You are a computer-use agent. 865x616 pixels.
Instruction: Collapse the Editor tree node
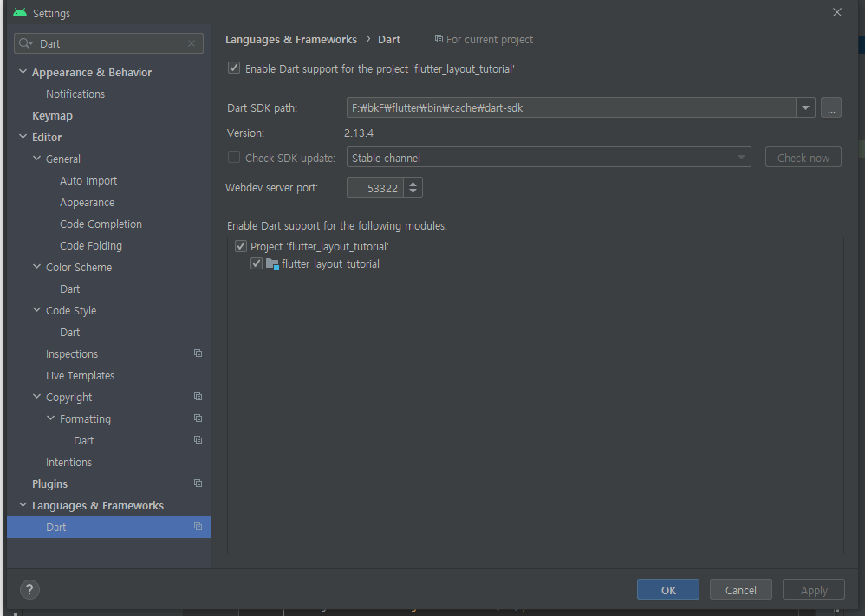(23, 137)
